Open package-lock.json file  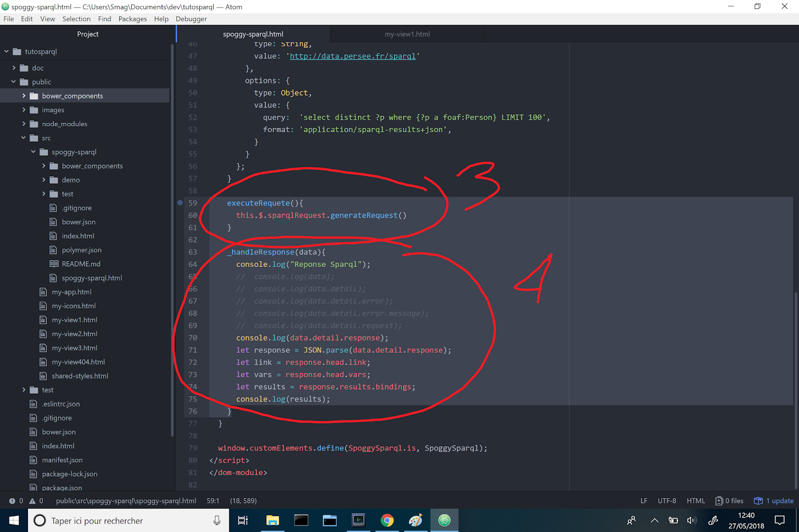[69, 474]
